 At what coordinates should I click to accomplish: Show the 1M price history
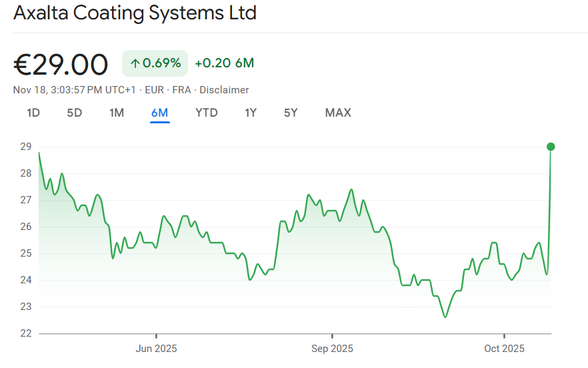[117, 113]
